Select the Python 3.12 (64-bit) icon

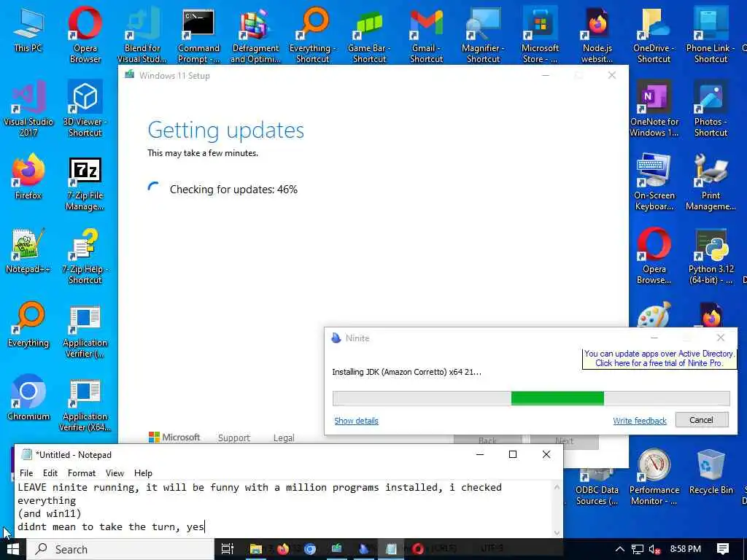[x=711, y=256]
